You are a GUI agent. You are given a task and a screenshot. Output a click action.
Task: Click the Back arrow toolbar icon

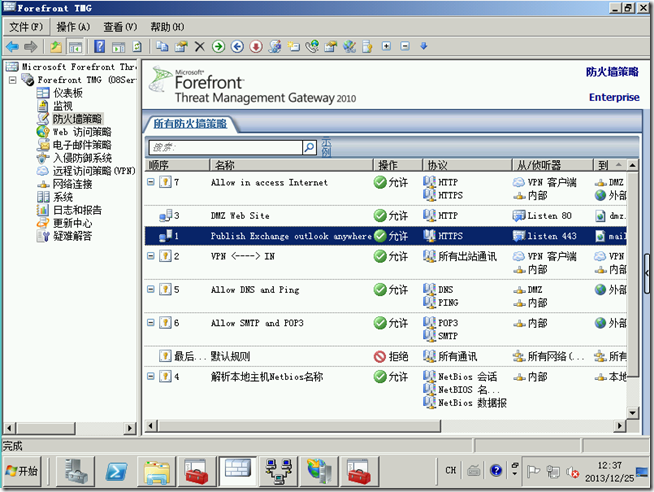click(x=13, y=46)
